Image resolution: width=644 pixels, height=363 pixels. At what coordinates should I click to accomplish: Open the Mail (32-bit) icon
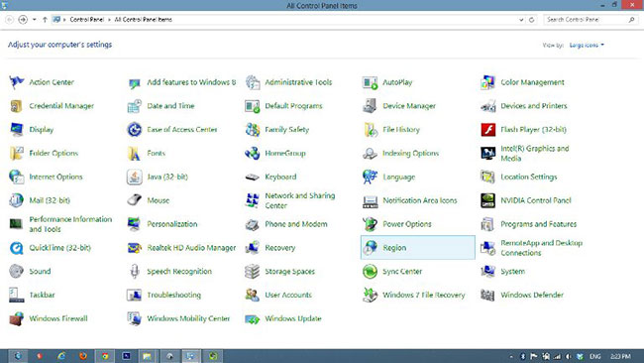(x=17, y=200)
